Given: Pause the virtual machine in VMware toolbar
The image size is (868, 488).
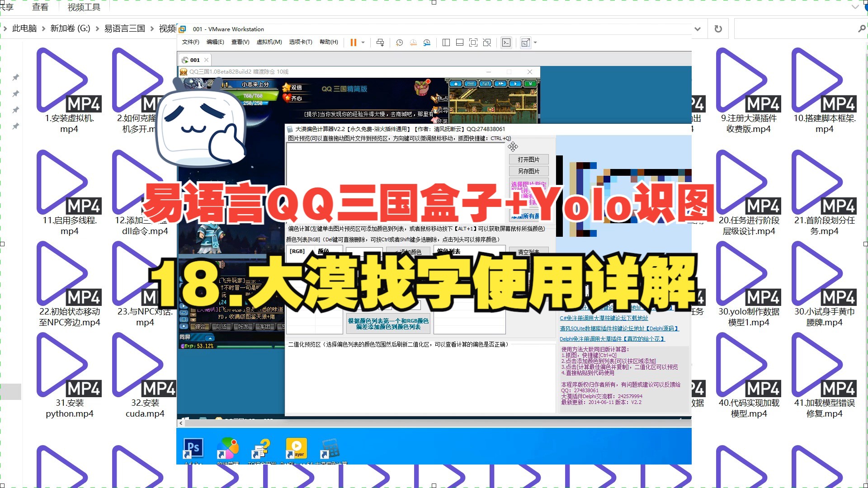Looking at the screenshot, I should point(353,42).
